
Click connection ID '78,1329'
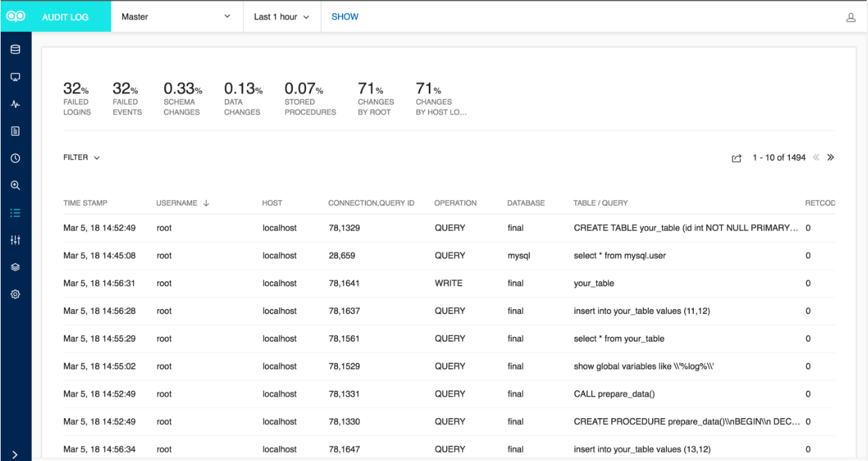coord(344,228)
